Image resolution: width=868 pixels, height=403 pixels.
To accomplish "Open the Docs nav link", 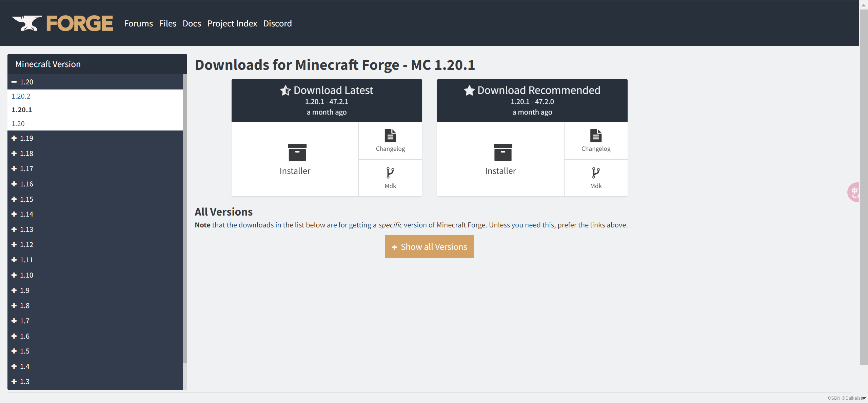I will coord(192,23).
